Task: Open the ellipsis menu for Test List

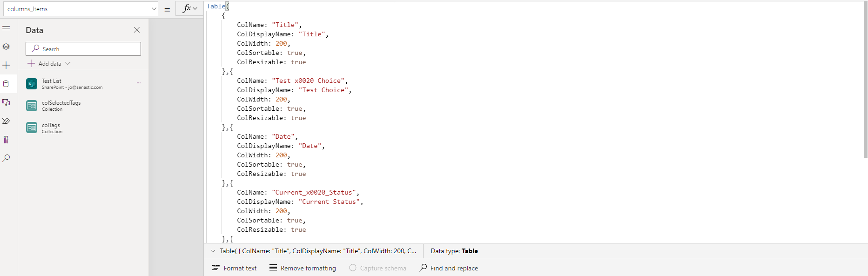Action: coord(139,83)
